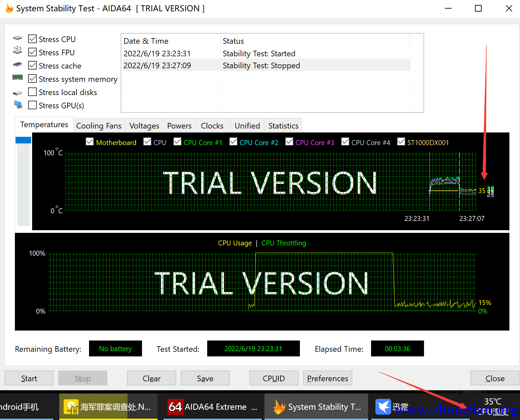Click the Save button
This screenshot has height=420, width=520.
(x=205, y=378)
